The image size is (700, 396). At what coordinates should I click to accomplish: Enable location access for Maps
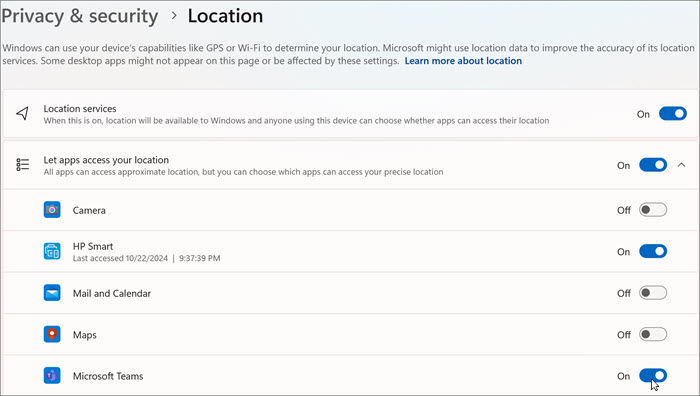pos(653,334)
